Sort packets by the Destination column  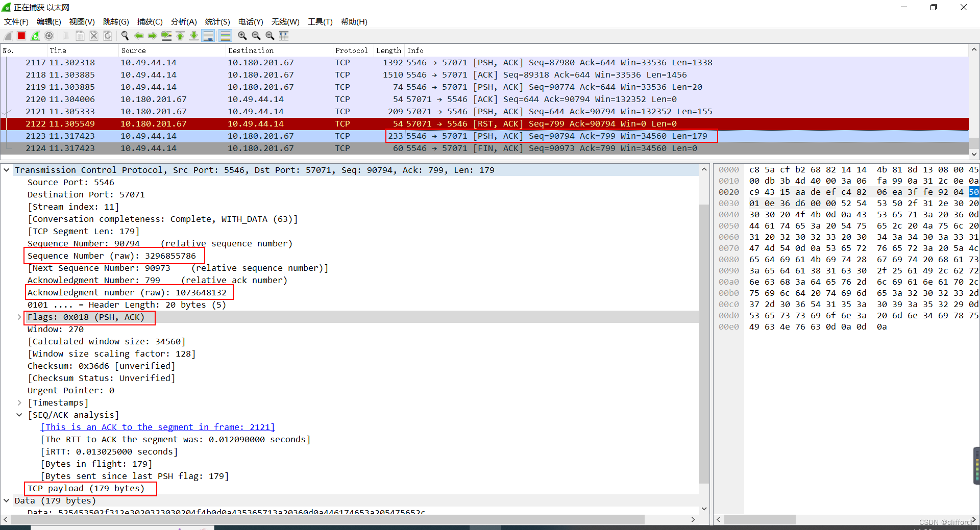(x=279, y=51)
